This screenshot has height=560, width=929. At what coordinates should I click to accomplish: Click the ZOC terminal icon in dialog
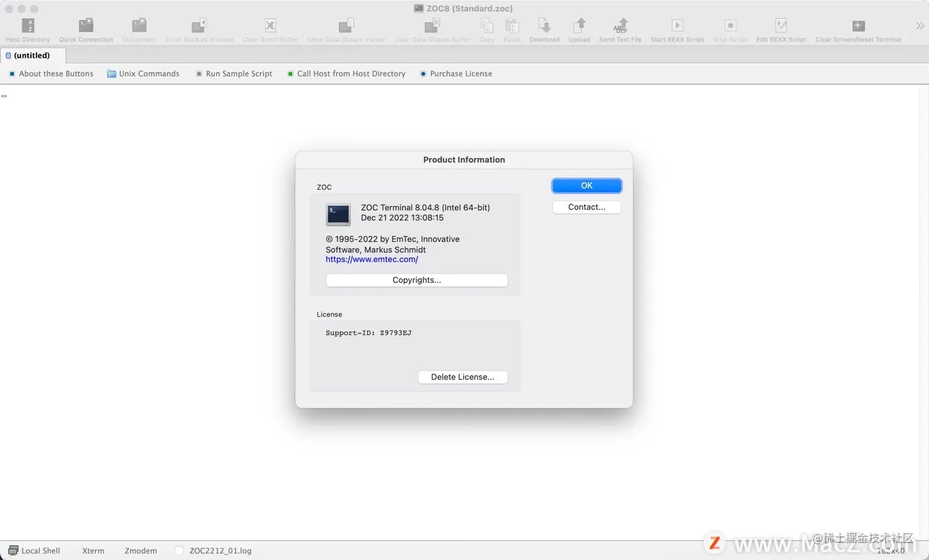pos(338,214)
